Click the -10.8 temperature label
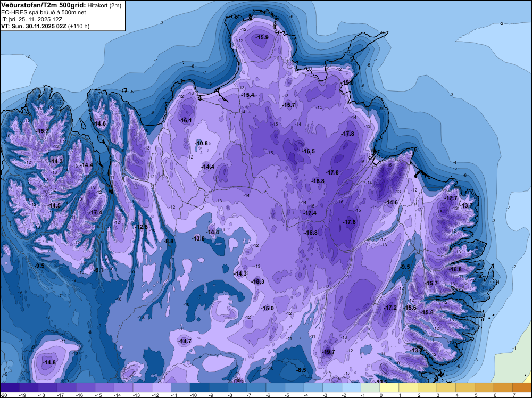Image resolution: width=532 pixels, height=398 pixels. [x=202, y=144]
